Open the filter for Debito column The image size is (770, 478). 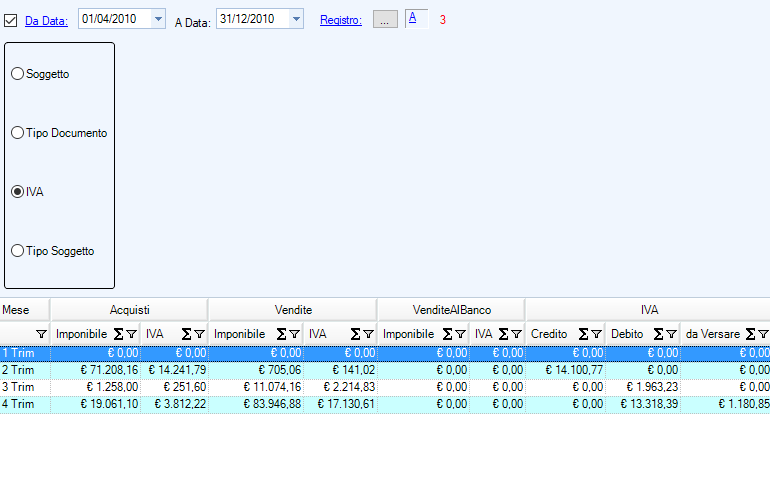click(x=671, y=334)
